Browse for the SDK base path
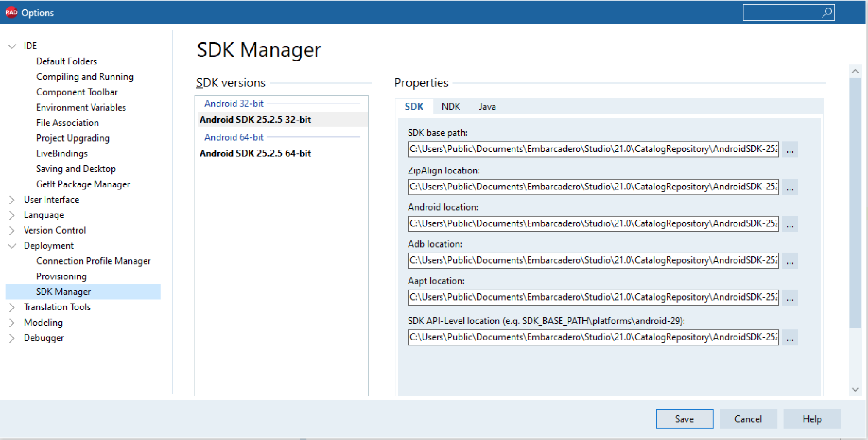The image size is (868, 440). coord(790,149)
